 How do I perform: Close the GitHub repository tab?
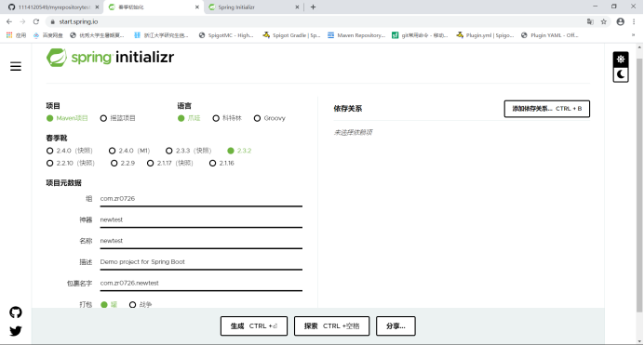97,7
